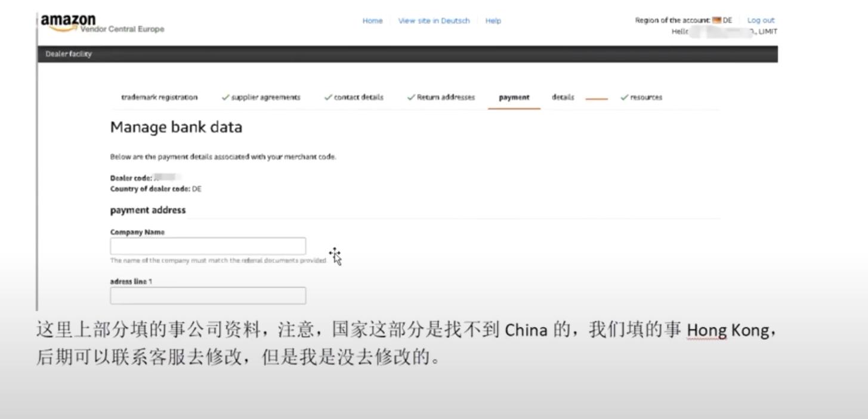The height and width of the screenshot is (419, 868).
Task: Select the trademark registration step
Action: (160, 97)
